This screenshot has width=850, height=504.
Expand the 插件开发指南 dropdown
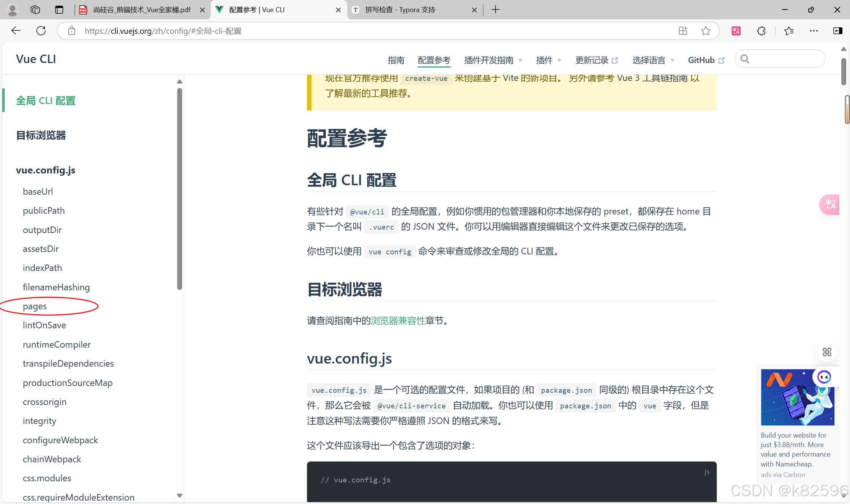pyautogui.click(x=490, y=60)
